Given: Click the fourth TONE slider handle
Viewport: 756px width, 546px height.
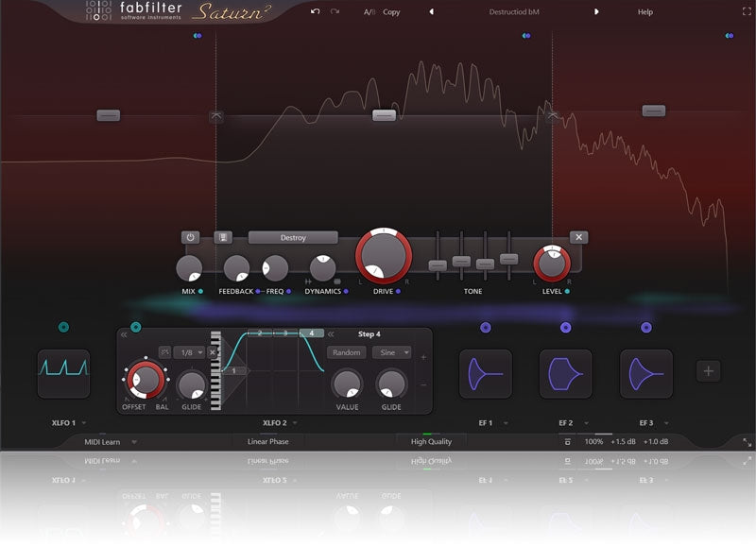Looking at the screenshot, I should point(508,259).
